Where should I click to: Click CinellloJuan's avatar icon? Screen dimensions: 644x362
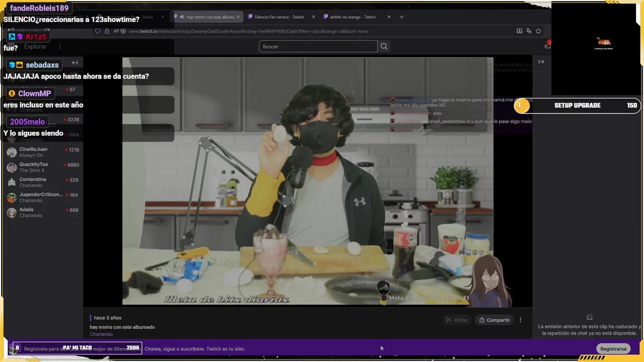tap(12, 152)
